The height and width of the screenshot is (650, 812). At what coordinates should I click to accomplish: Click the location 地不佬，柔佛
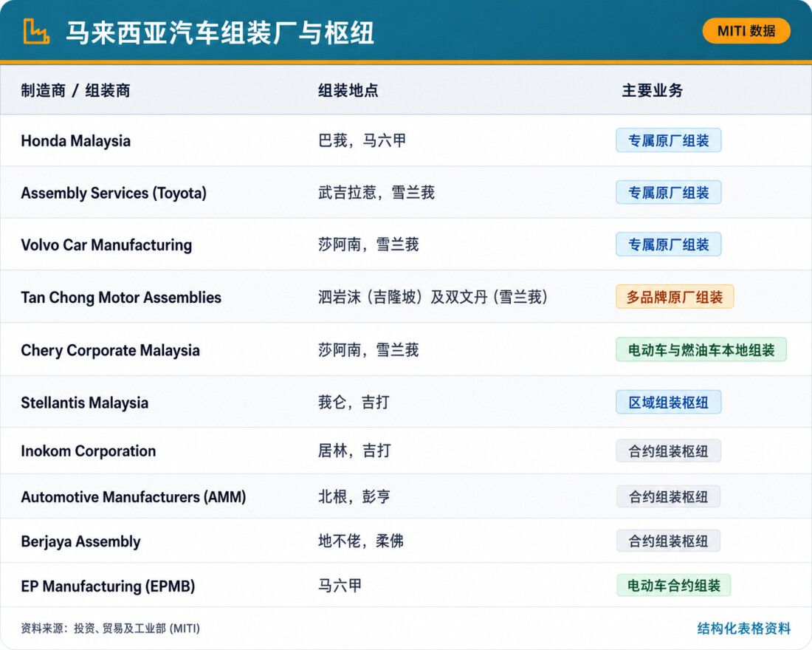point(361,541)
